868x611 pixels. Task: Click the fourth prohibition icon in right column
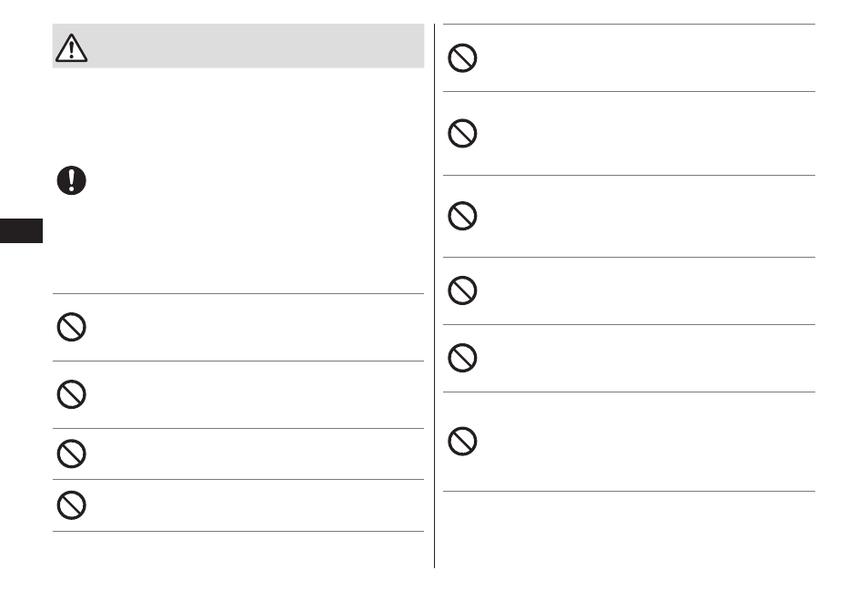coord(462,290)
